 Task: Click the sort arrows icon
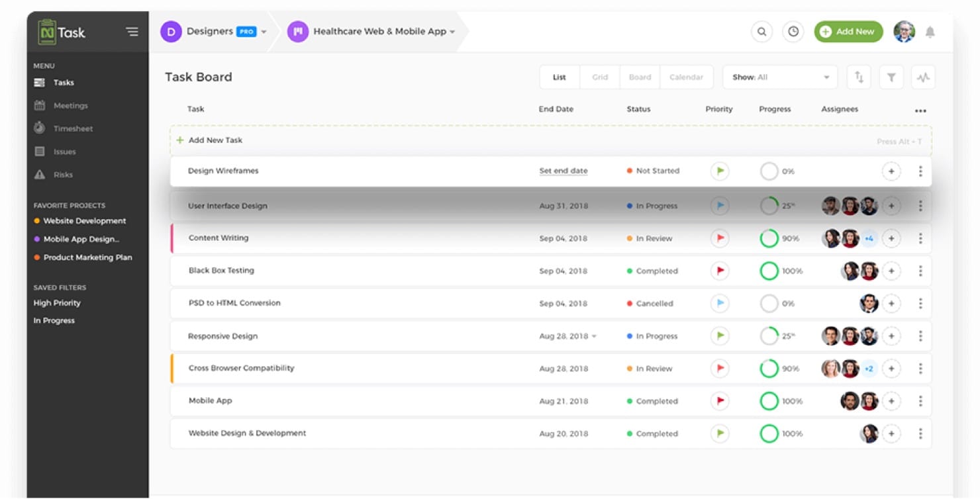click(859, 77)
